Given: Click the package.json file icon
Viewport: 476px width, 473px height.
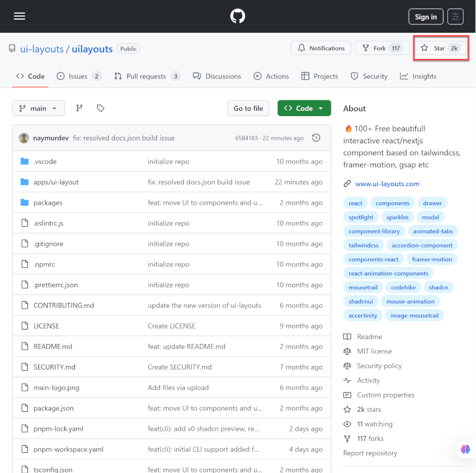Looking at the screenshot, I should coord(24,408).
